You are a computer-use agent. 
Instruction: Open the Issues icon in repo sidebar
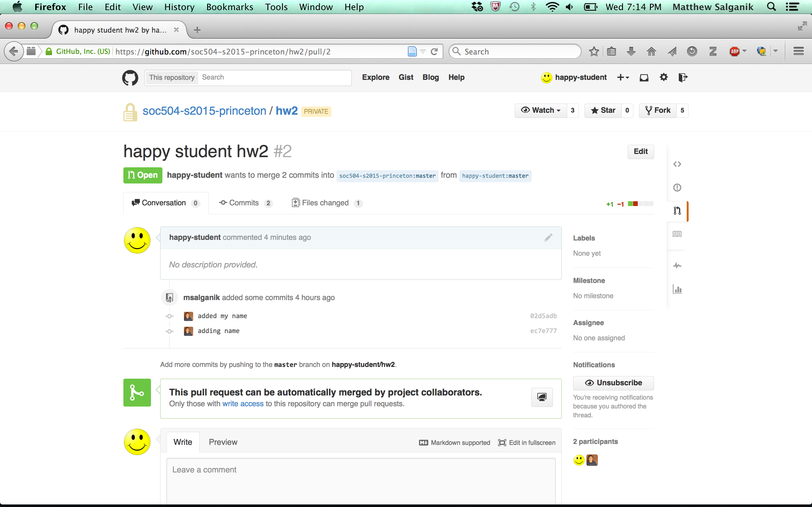pyautogui.click(x=677, y=188)
